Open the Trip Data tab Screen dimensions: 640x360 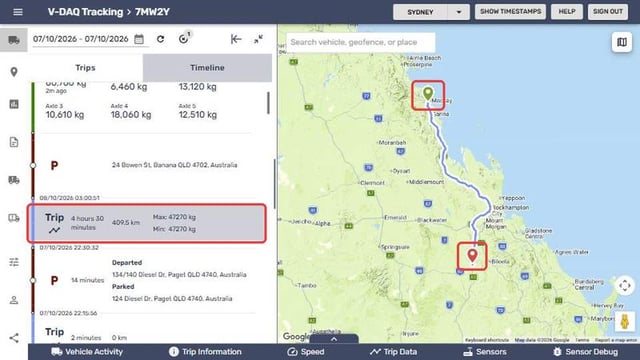[393, 352]
